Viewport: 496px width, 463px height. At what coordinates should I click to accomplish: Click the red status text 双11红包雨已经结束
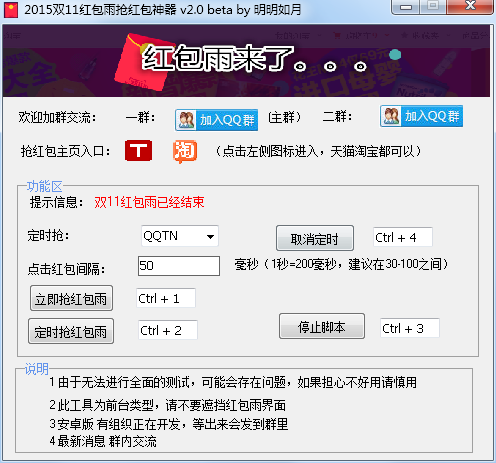click(x=149, y=202)
